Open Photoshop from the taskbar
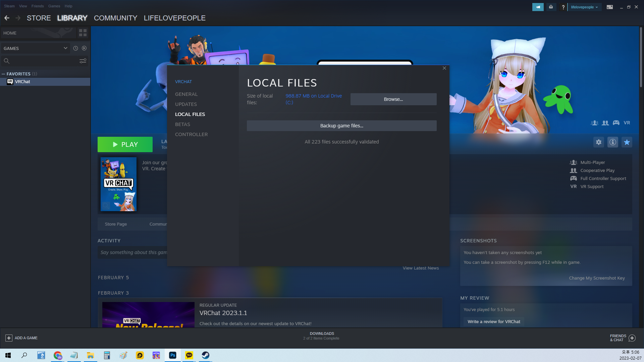 click(173, 355)
